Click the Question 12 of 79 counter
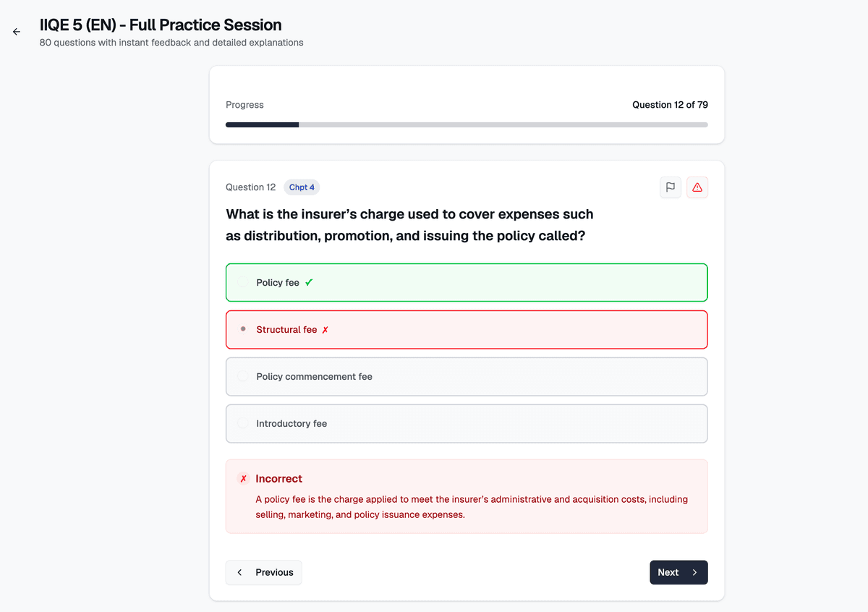This screenshot has height=612, width=868. 670,105
